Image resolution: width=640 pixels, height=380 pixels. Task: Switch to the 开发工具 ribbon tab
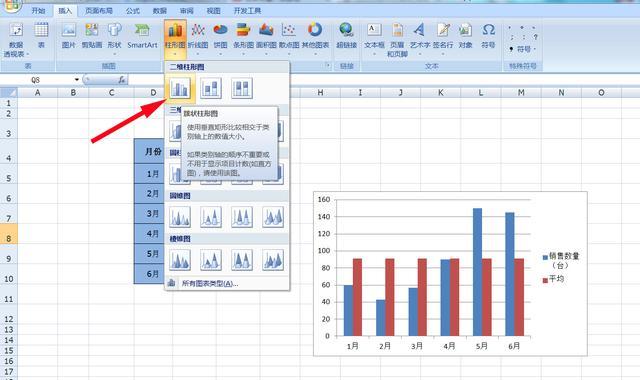pos(247,10)
